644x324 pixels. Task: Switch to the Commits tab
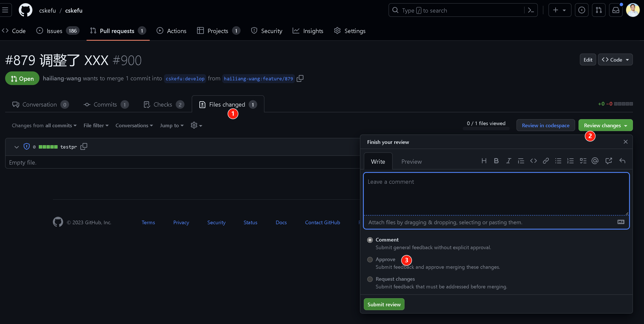pos(106,104)
